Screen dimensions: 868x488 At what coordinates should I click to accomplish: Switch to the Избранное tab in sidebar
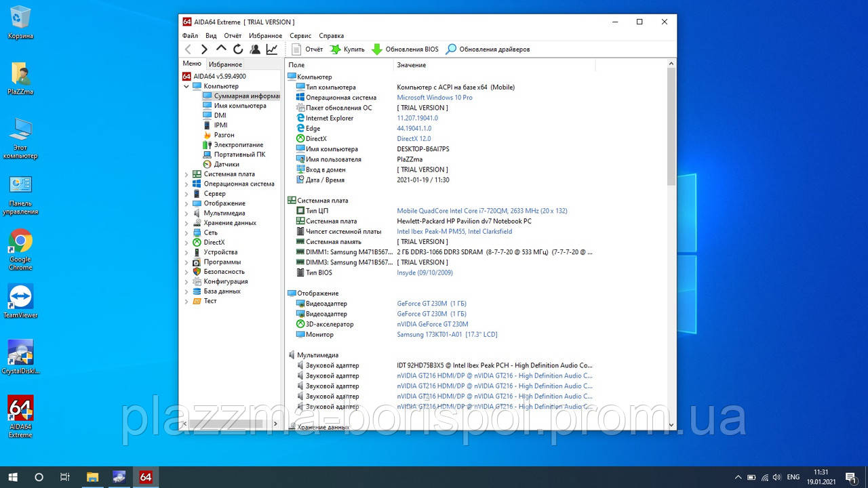click(225, 64)
